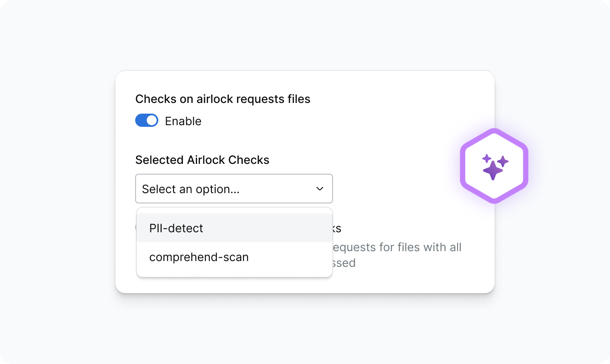The width and height of the screenshot is (610, 364).
Task: Click the empty space right of PII-detect row
Action: point(280,228)
